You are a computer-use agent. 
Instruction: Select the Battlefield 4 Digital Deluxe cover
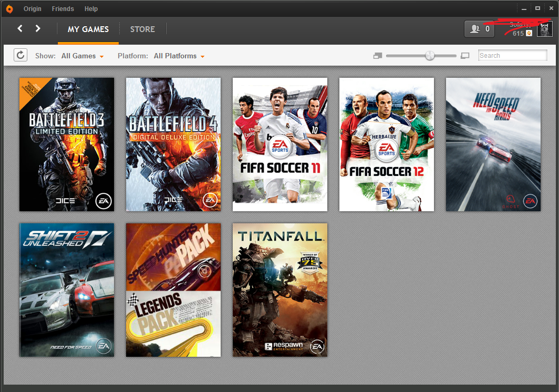coord(173,145)
